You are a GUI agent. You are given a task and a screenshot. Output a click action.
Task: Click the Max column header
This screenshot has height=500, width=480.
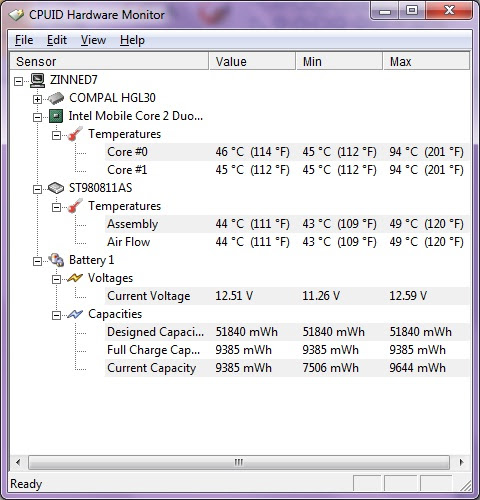[x=426, y=61]
